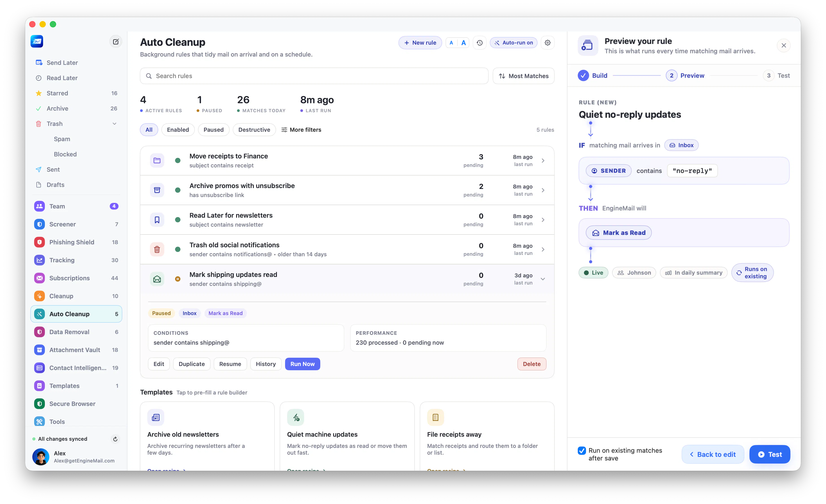Toggle Run on existing matches checkbox

(x=582, y=451)
